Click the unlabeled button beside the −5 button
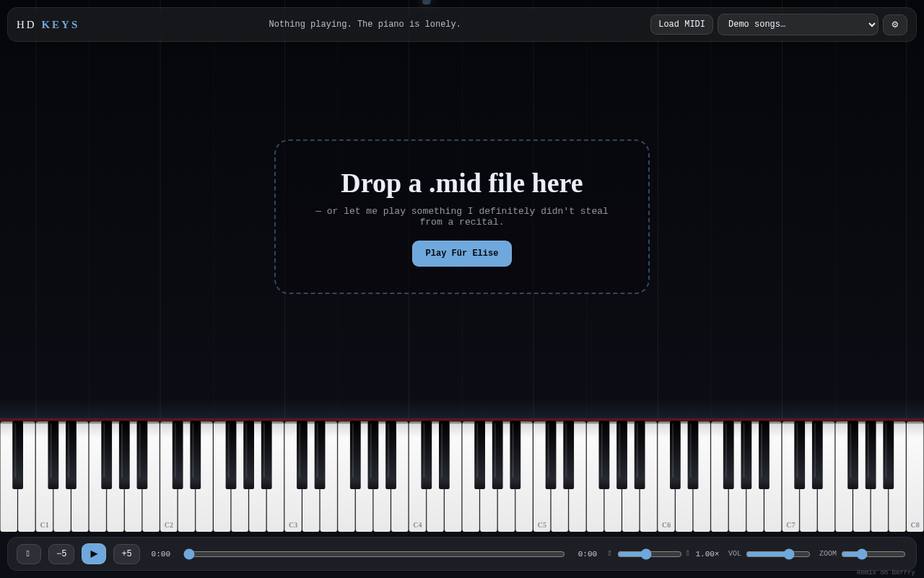 point(29,554)
